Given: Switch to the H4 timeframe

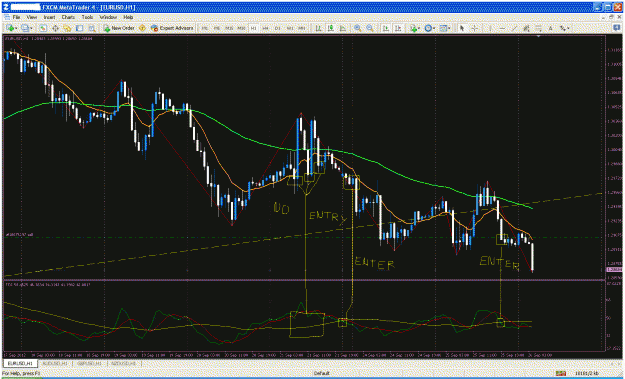Looking at the screenshot, I should (265, 28).
